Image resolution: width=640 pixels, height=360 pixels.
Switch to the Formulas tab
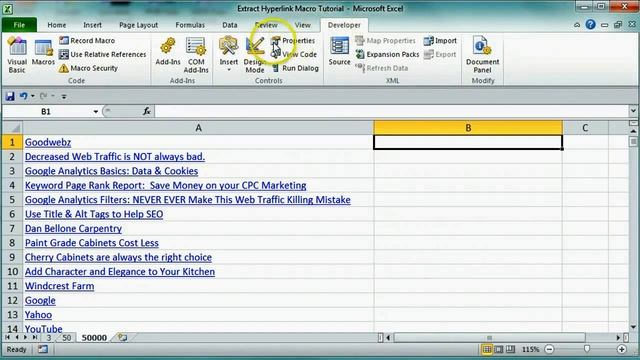[190, 25]
